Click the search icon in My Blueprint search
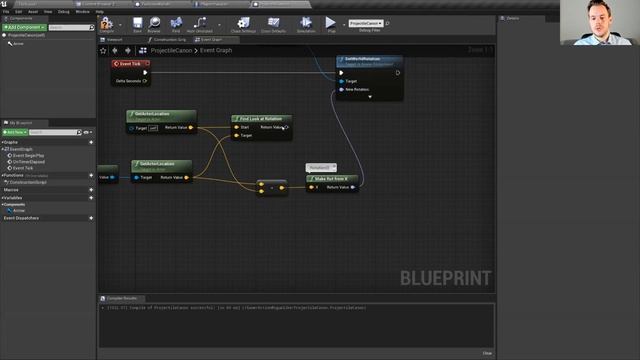This screenshot has width=640, height=360. coord(79,132)
